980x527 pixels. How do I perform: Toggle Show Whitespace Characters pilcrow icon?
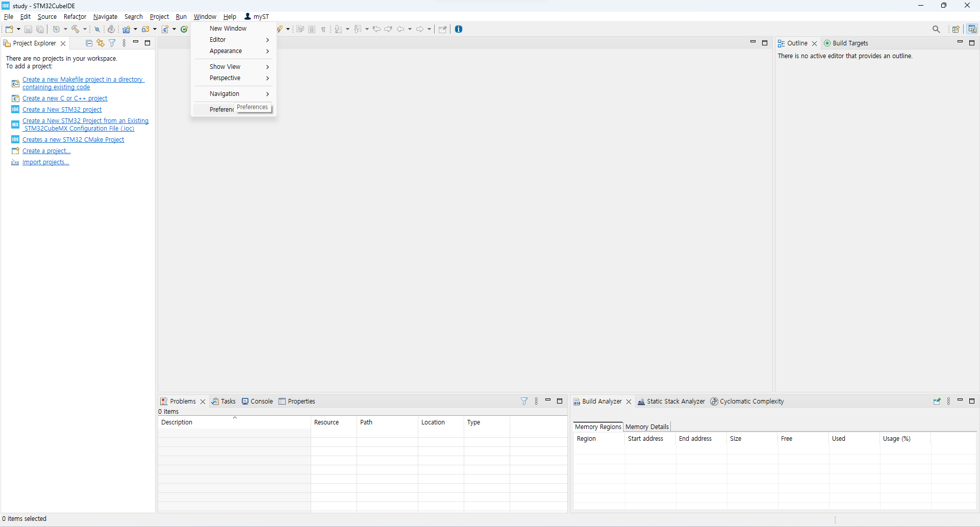click(x=323, y=29)
